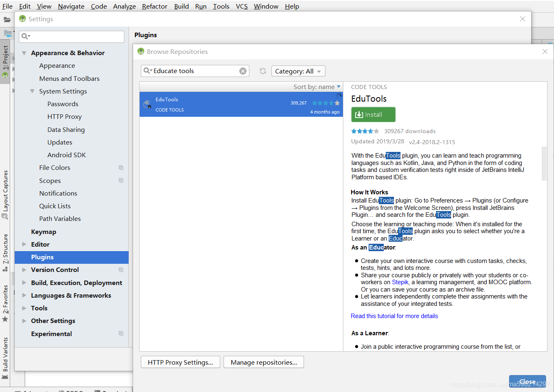Click the File Colors project-level icon
Screen dimensions: 554x392
pos(121,167)
